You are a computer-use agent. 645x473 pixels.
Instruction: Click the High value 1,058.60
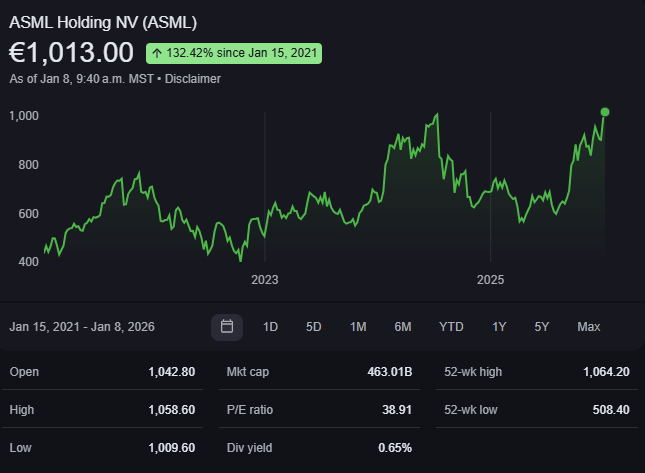click(172, 410)
